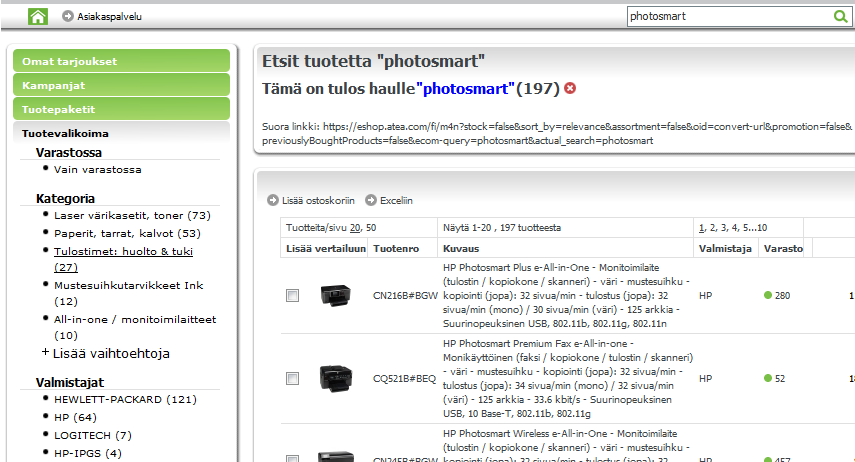Sort by Kuvaus column header
855x462 pixels.
(x=461, y=249)
